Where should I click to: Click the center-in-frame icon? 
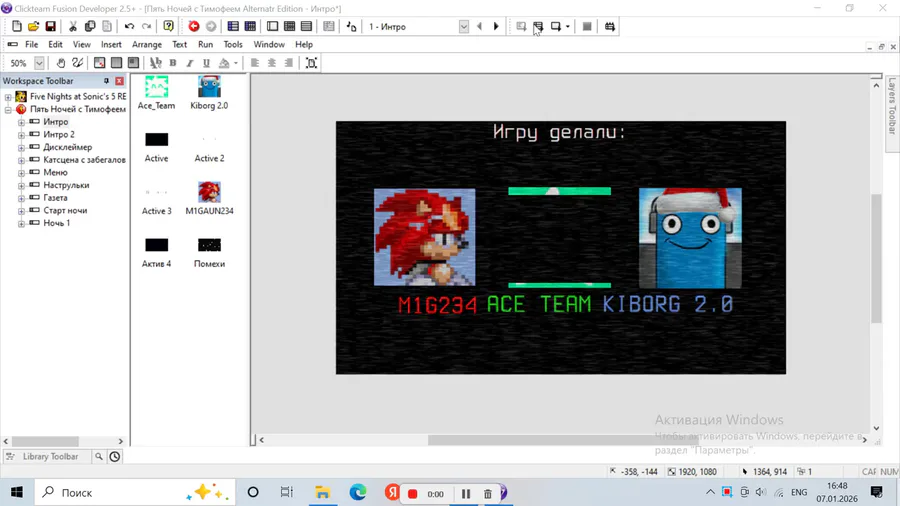click(311, 63)
